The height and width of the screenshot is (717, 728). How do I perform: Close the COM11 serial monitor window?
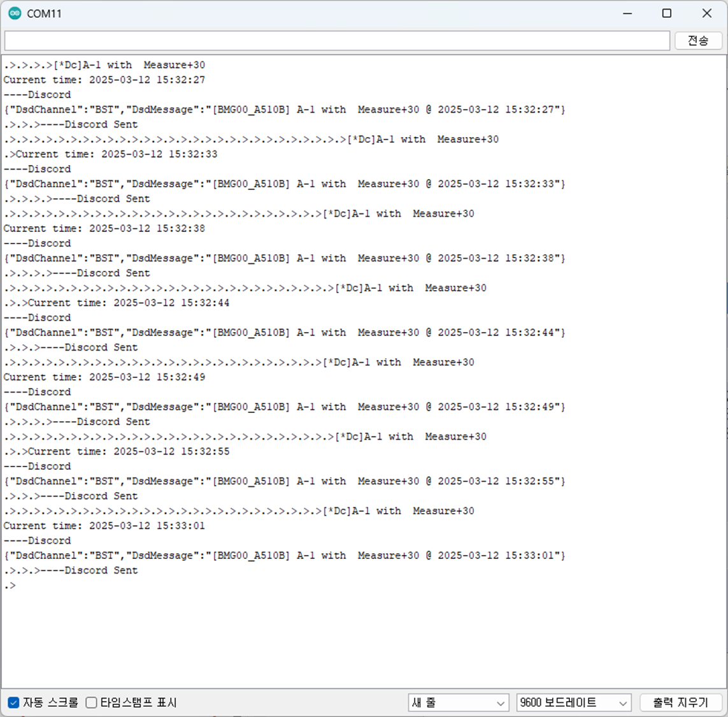click(706, 13)
